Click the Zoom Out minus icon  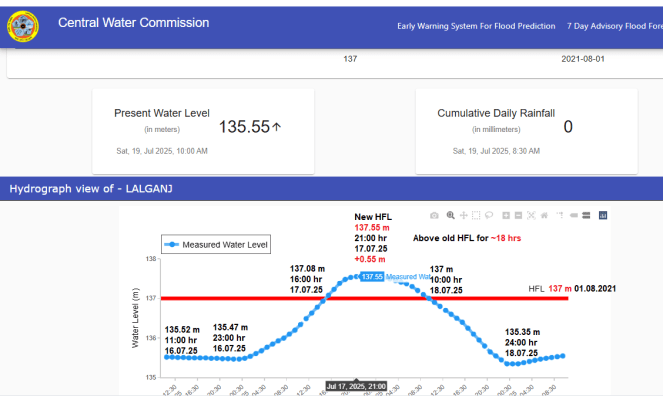pos(519,215)
